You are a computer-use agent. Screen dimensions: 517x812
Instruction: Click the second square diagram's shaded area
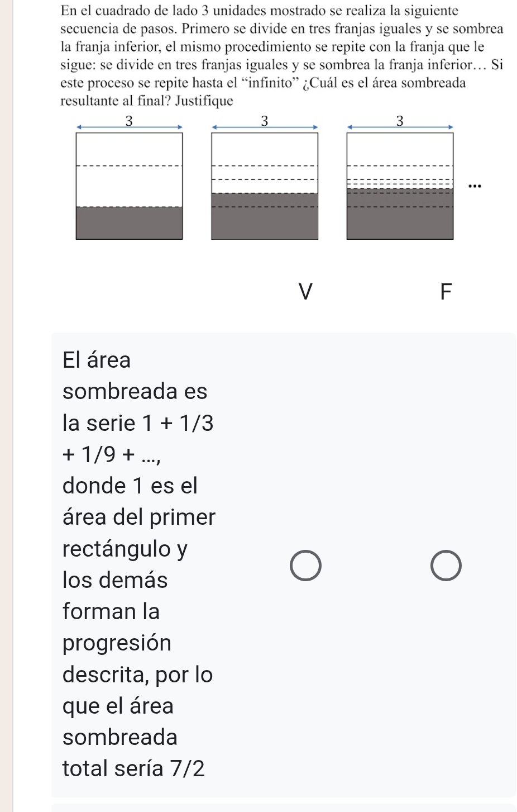(264, 217)
